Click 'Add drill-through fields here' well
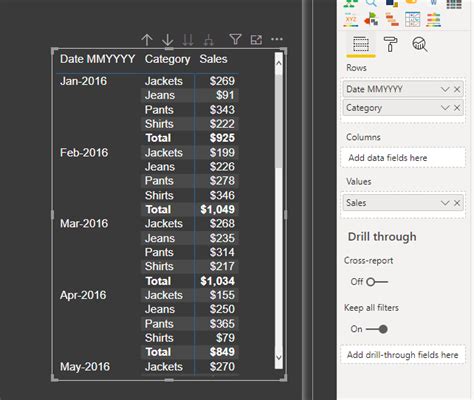Image resolution: width=474 pixels, height=400 pixels. 403,355
